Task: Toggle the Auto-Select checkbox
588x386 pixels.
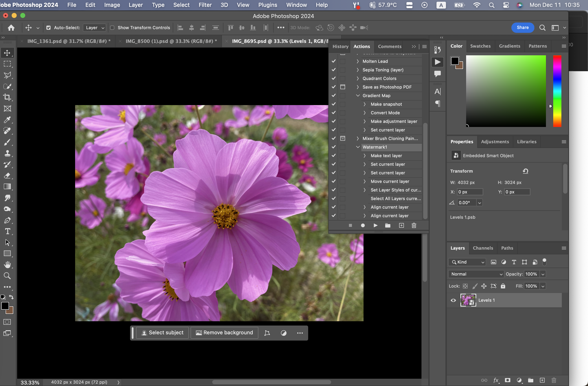Action: [x=48, y=28]
